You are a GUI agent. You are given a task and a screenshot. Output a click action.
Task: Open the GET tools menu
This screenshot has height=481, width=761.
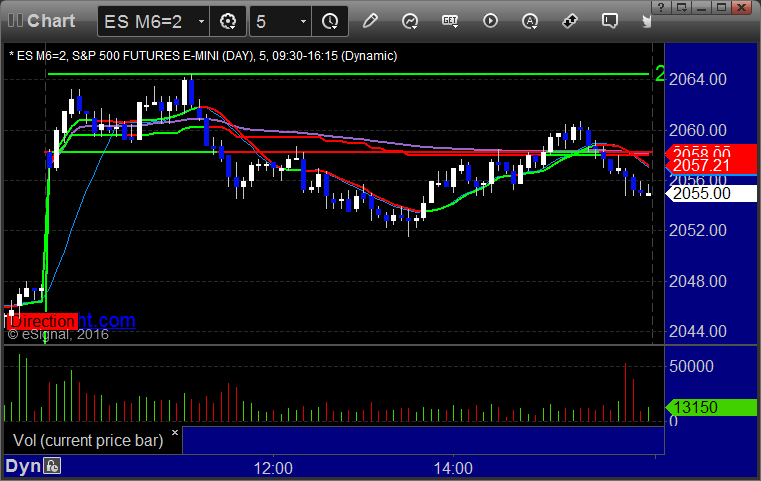pyautogui.click(x=450, y=21)
